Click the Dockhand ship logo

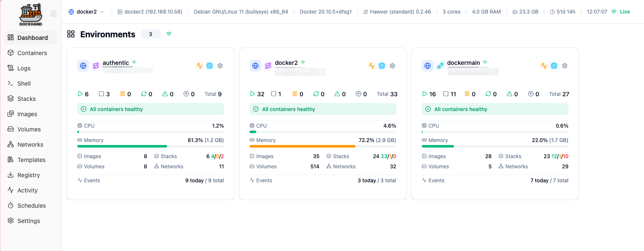tap(31, 15)
